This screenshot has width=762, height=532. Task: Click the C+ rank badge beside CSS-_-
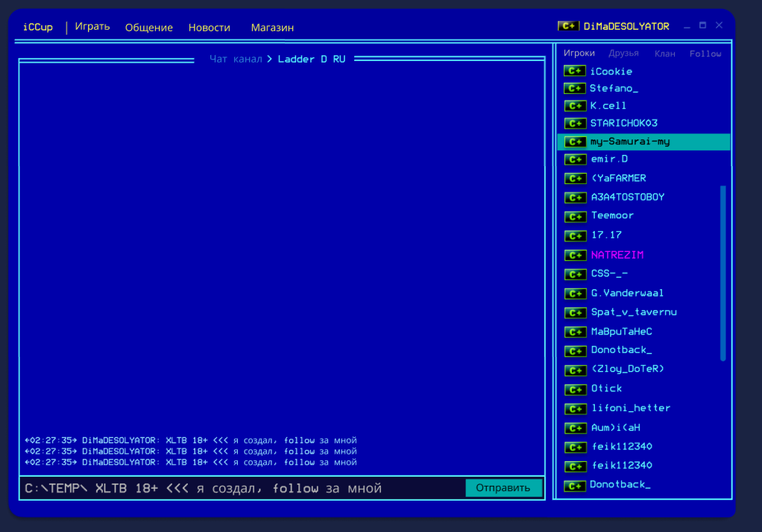tap(575, 274)
